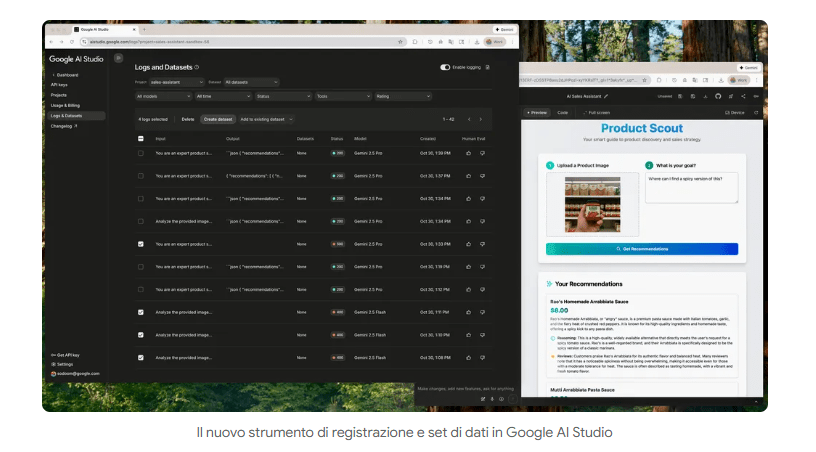
Task: Click the save icon beside Unsaved label
Action: 680,96
